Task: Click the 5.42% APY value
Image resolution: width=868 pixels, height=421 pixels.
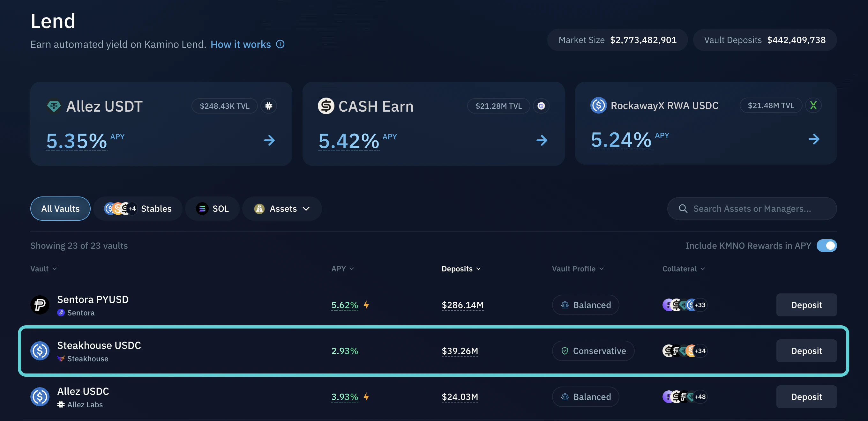Action: point(349,141)
